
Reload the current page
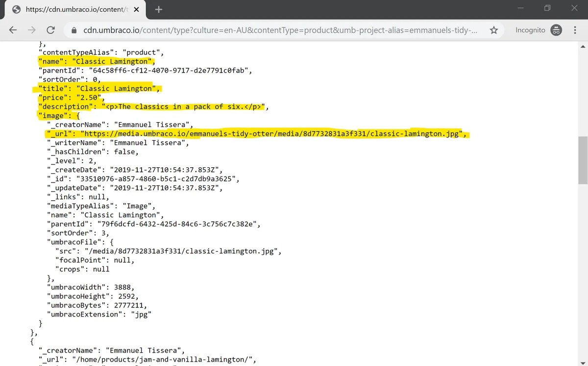point(50,30)
